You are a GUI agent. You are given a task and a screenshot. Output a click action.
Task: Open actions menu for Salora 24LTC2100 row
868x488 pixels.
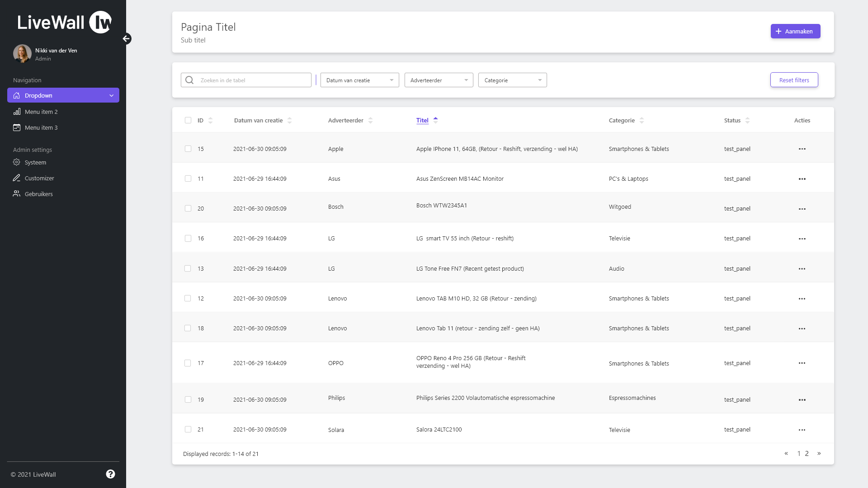click(x=802, y=430)
